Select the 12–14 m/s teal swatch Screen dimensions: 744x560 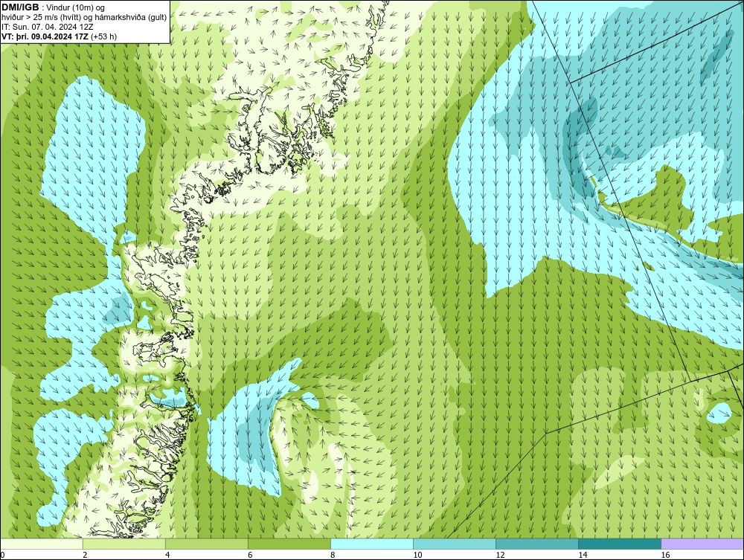click(536, 544)
